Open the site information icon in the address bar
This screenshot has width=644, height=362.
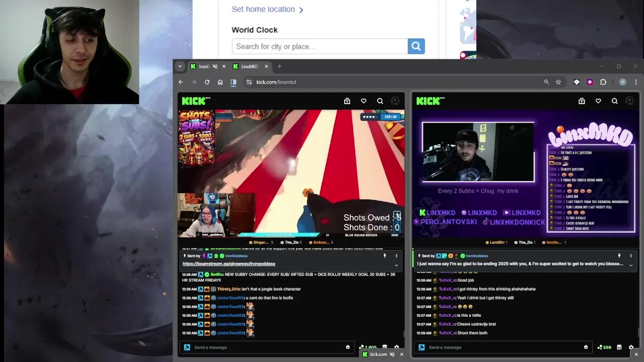click(249, 82)
